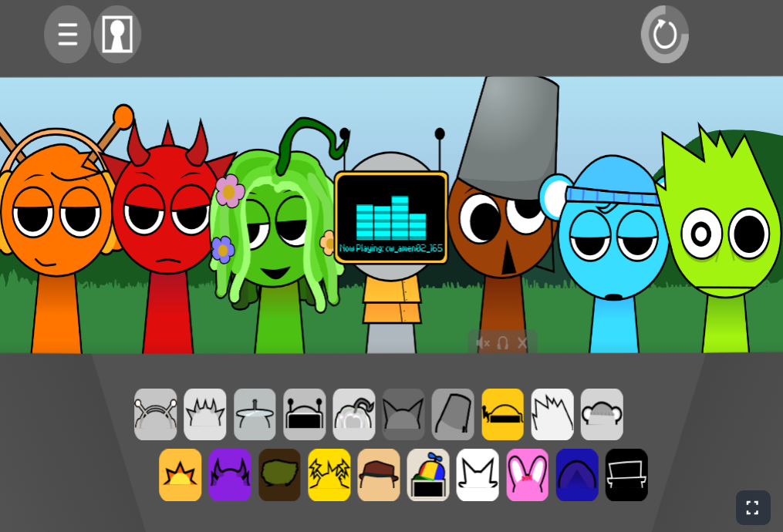Click the robot's Now Playing screen

pyautogui.click(x=391, y=217)
